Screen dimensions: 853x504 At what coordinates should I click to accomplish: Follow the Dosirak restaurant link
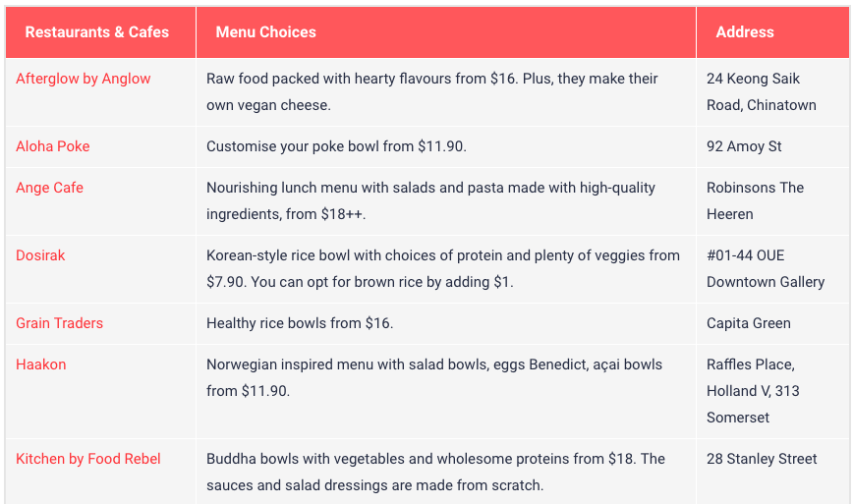click(40, 255)
